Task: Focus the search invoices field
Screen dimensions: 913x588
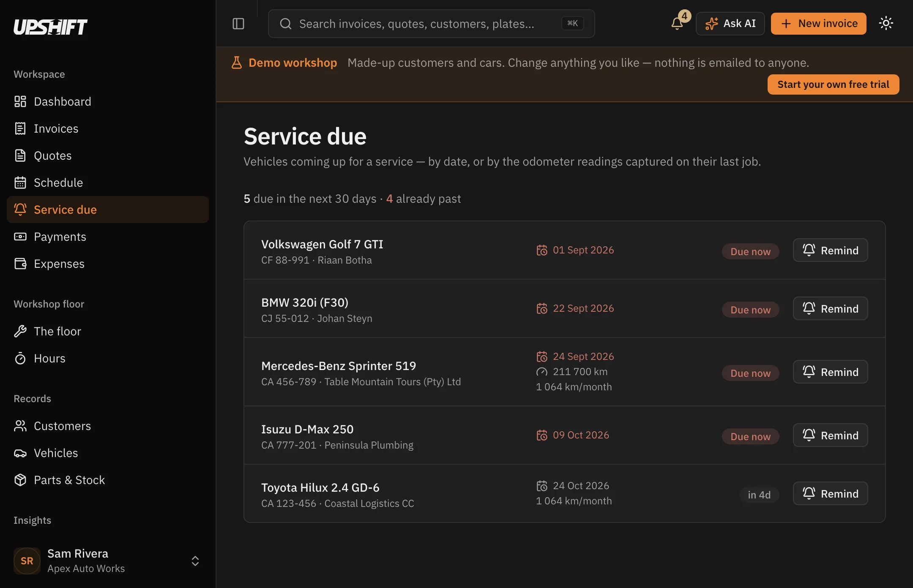Action: 431,24
